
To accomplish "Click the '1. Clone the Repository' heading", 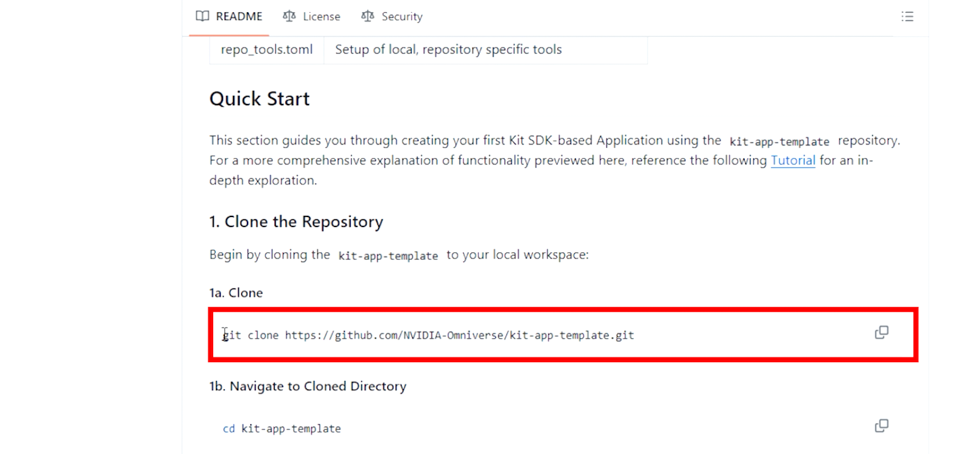I will (296, 222).
